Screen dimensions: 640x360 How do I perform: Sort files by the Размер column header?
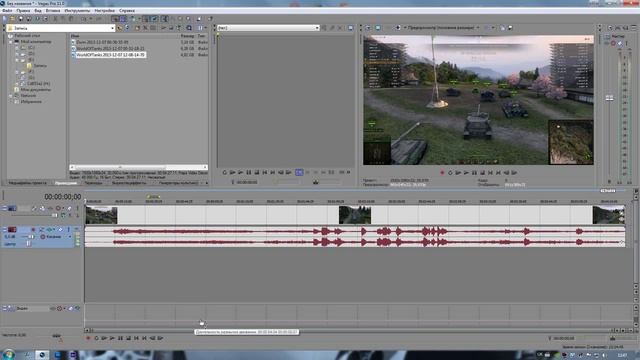187,36
